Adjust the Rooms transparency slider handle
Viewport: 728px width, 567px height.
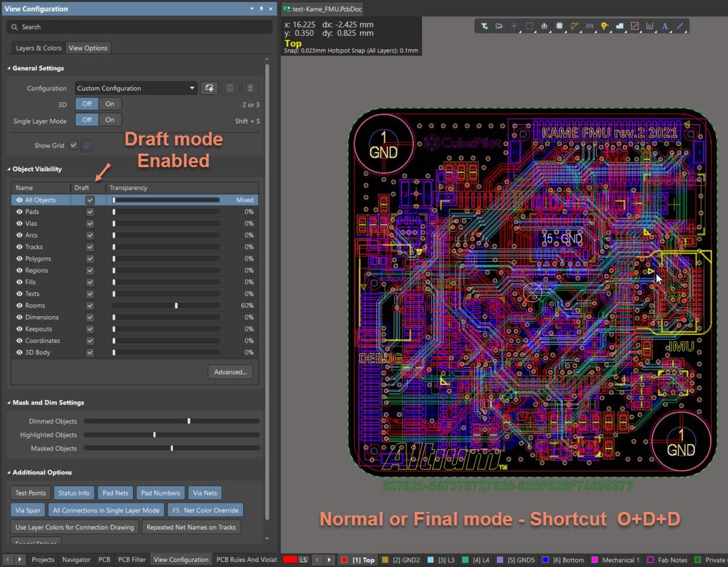click(x=176, y=305)
